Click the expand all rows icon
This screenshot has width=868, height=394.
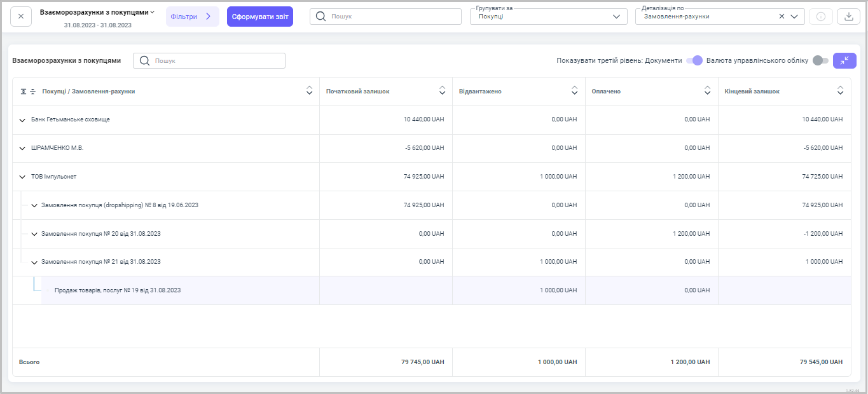(x=24, y=92)
